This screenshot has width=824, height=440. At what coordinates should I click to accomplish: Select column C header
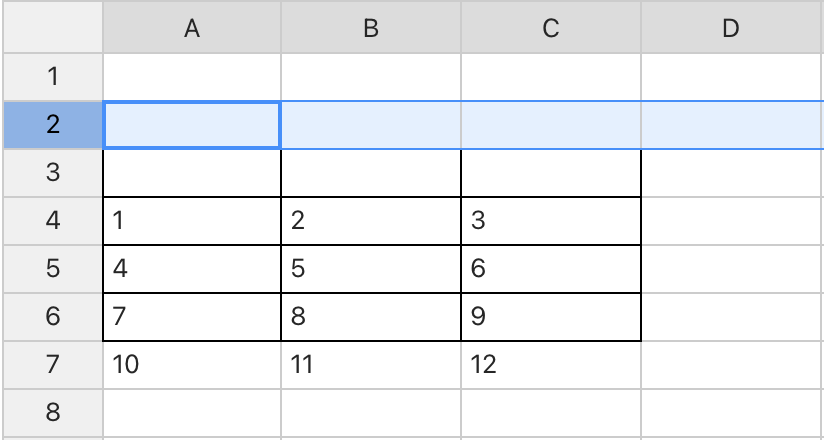click(x=551, y=27)
